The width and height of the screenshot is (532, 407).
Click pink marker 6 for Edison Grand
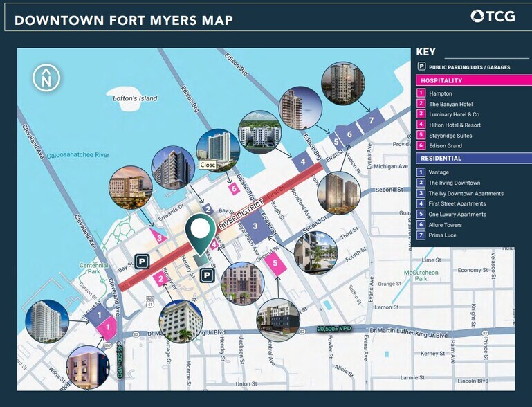pyautogui.click(x=235, y=188)
